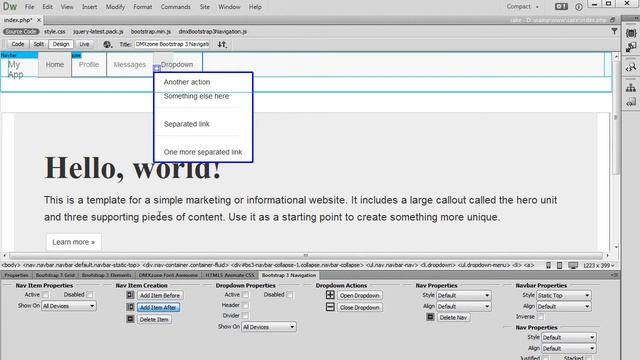
Task: Enable the Header checkbox
Action: coord(245,305)
